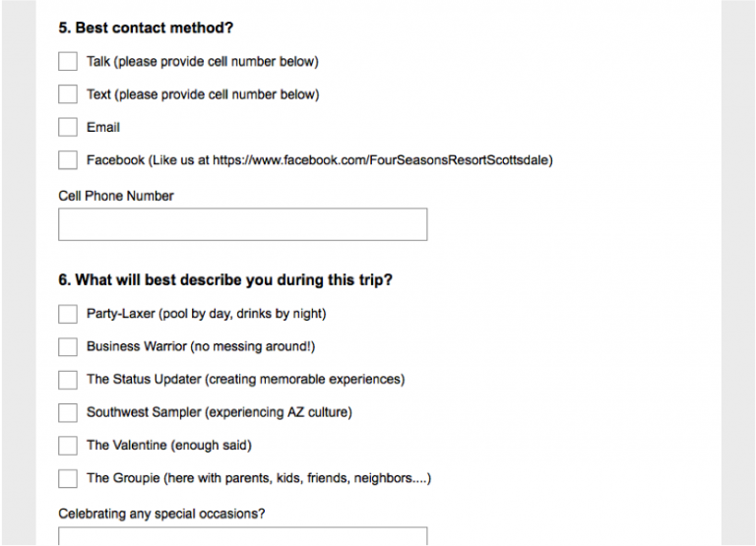Click the special occasions text field
The image size is (756, 546).
[242, 536]
